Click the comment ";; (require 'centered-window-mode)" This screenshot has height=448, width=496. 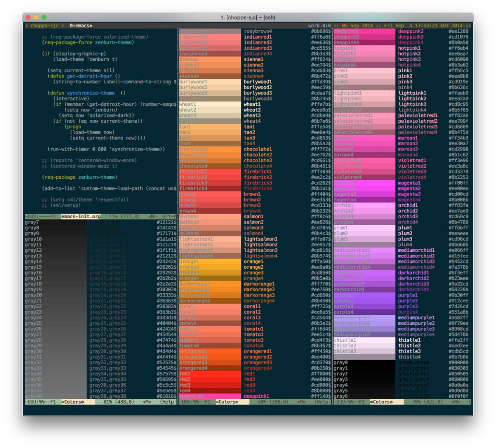click(x=89, y=161)
